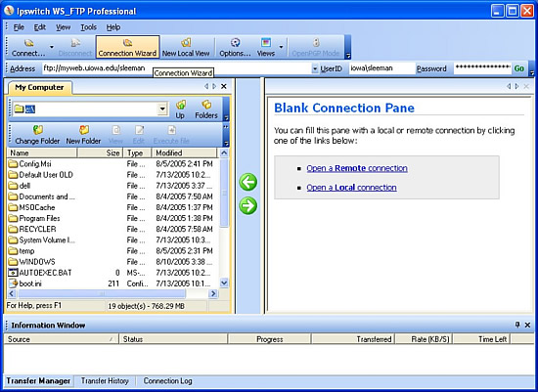
Task: Open the Connect button dropdown arrow
Action: pyautogui.click(x=52, y=47)
